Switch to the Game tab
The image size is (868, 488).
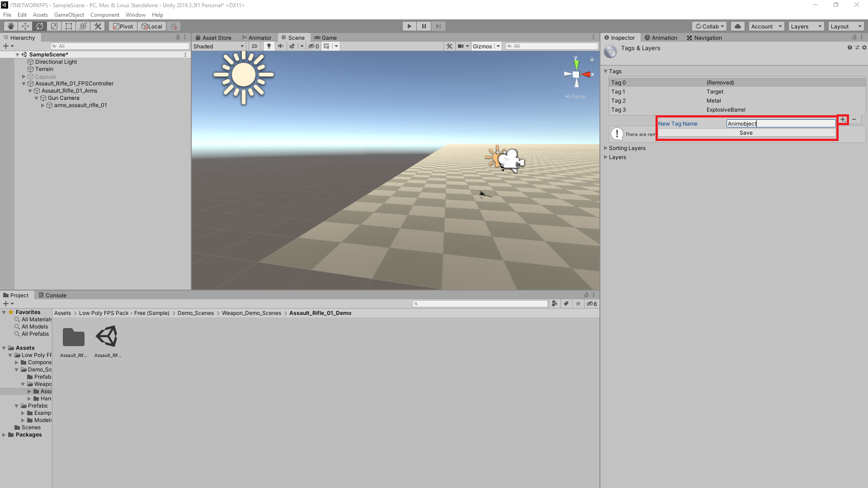329,38
